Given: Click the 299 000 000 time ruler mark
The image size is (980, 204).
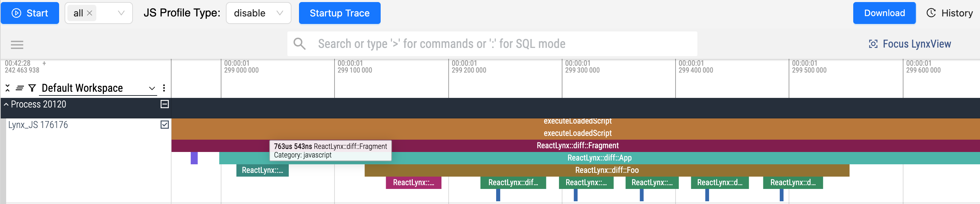Looking at the screenshot, I should click(241, 67).
